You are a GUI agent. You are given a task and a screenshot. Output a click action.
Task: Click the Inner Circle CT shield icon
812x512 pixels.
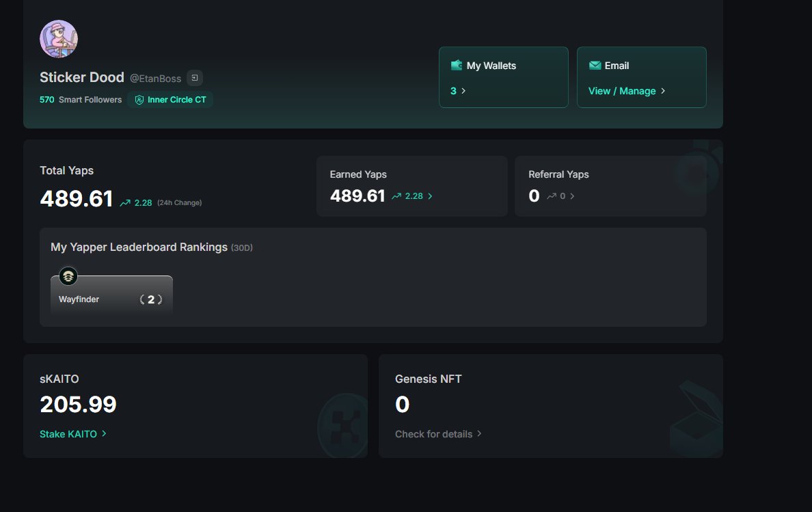pyautogui.click(x=139, y=100)
